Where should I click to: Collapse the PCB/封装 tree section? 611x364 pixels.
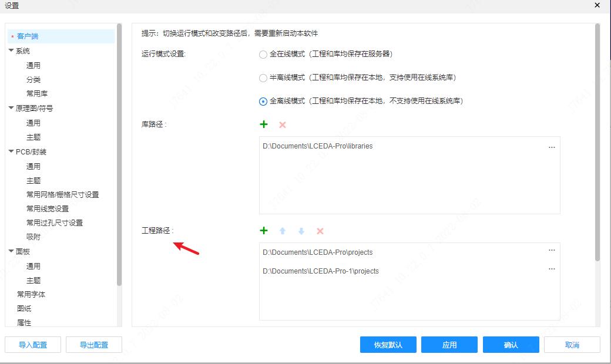[11, 152]
